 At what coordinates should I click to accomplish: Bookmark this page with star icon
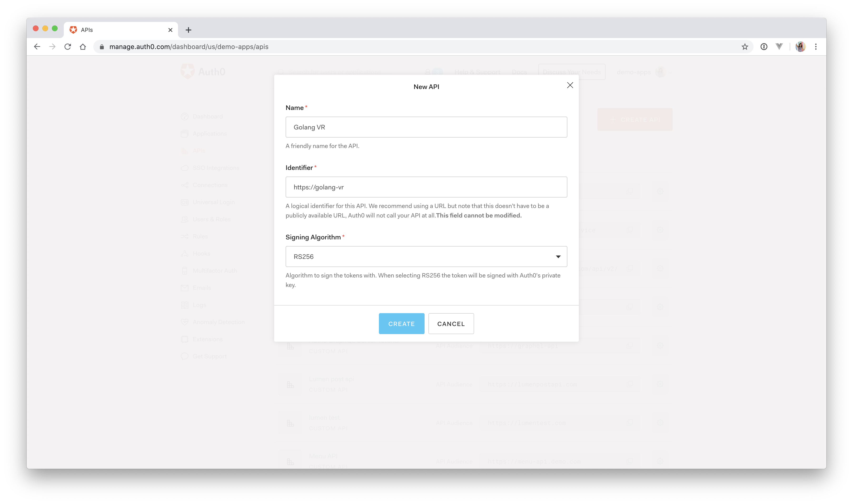tap(745, 47)
